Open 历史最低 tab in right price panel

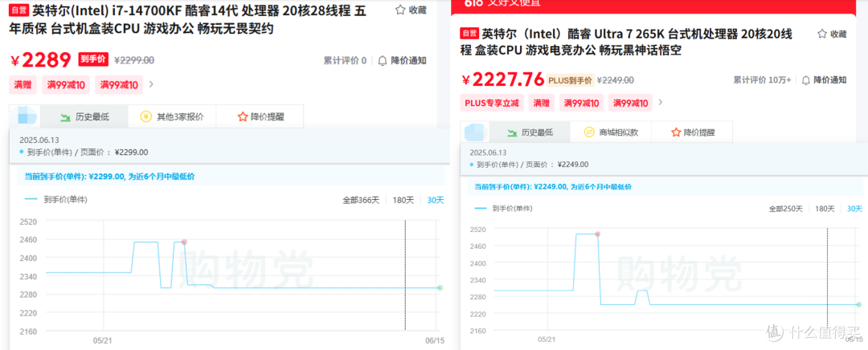(x=529, y=132)
